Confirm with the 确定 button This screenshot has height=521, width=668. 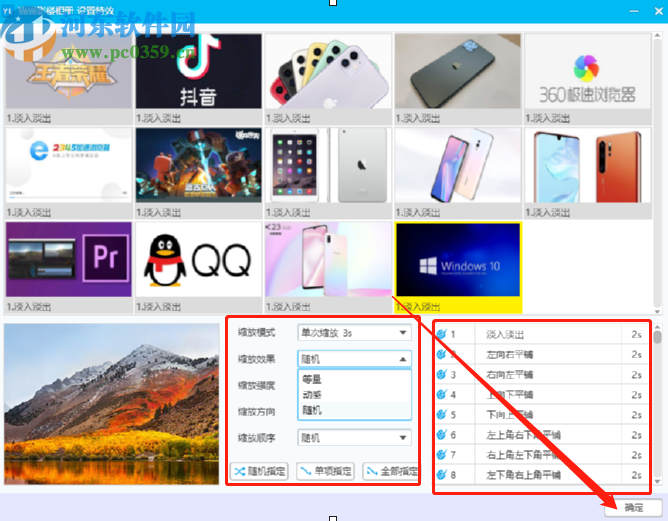633,507
